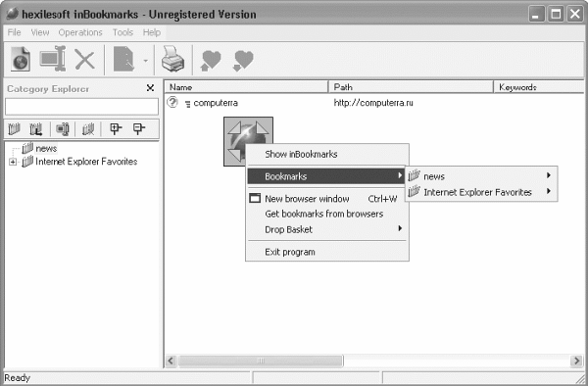Click Internet Explorer Favorites folder icon in tree

(27, 162)
